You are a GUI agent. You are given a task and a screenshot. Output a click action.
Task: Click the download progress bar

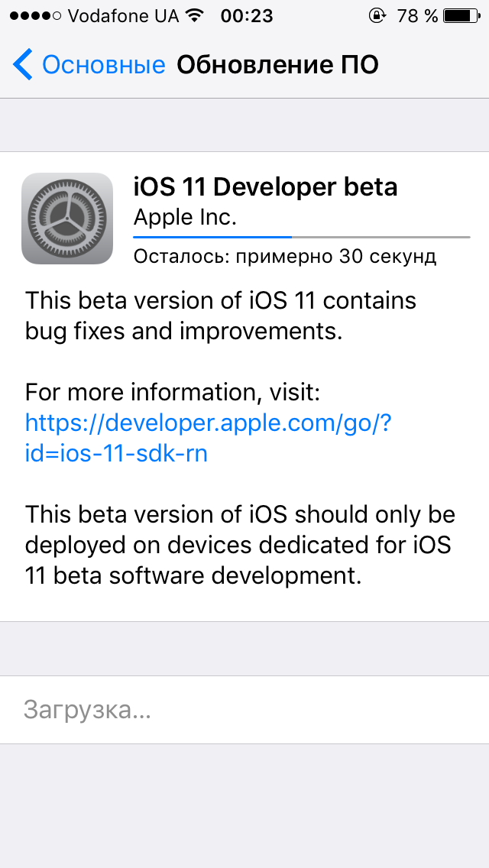click(x=302, y=238)
